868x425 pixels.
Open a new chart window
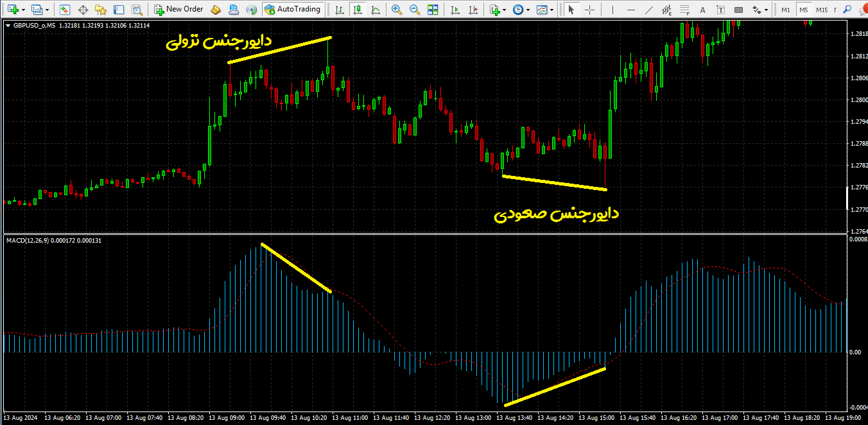[13, 10]
